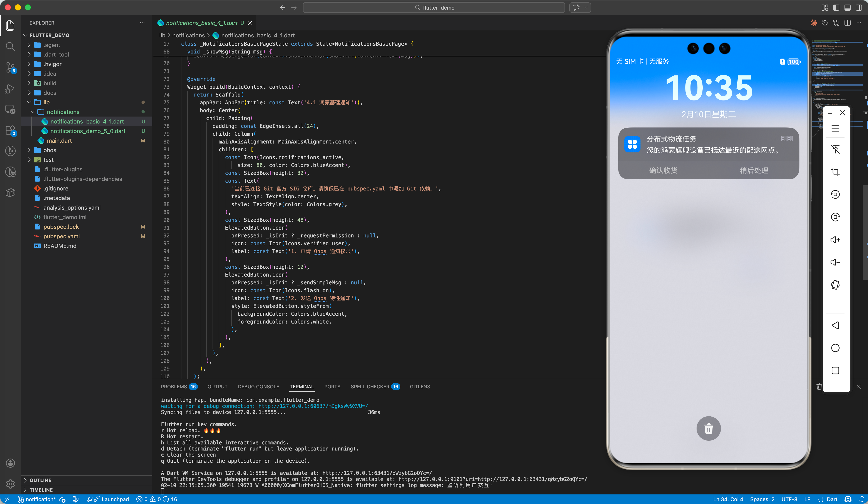Open Customize Layout button in title bar
This screenshot has width=868, height=504.
coord(825,8)
